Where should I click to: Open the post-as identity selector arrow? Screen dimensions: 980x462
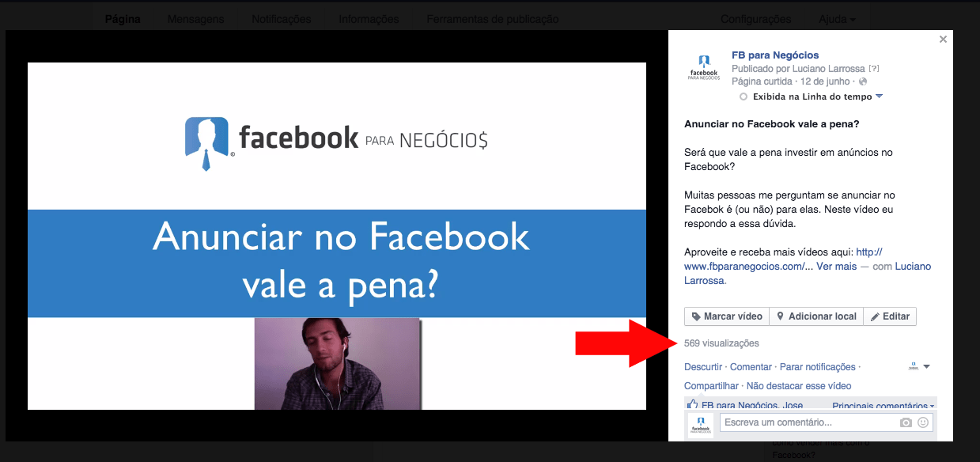(x=919, y=366)
